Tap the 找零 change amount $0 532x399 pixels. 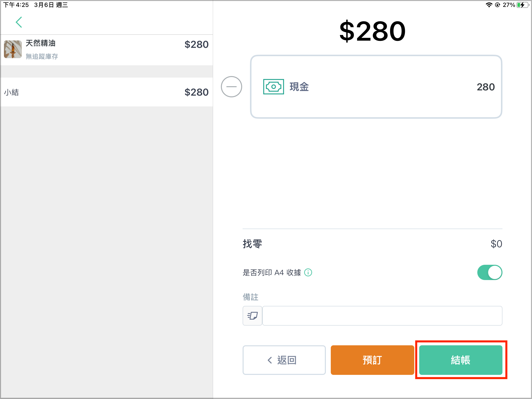(x=496, y=244)
